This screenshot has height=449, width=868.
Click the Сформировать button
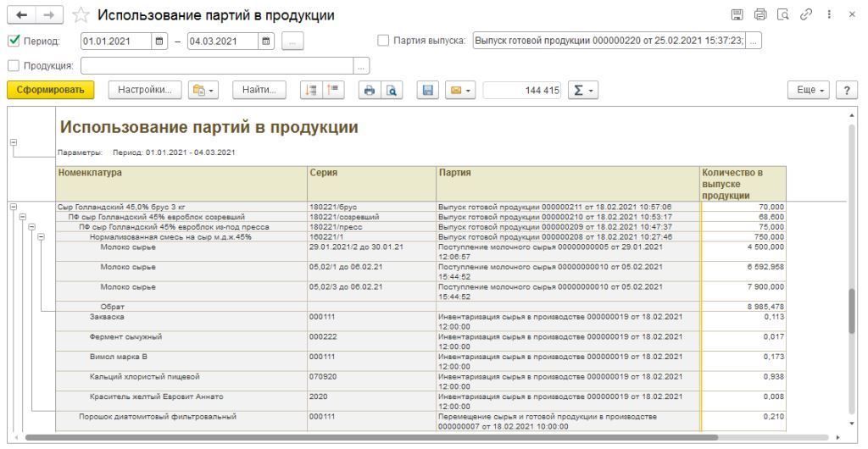(50, 90)
